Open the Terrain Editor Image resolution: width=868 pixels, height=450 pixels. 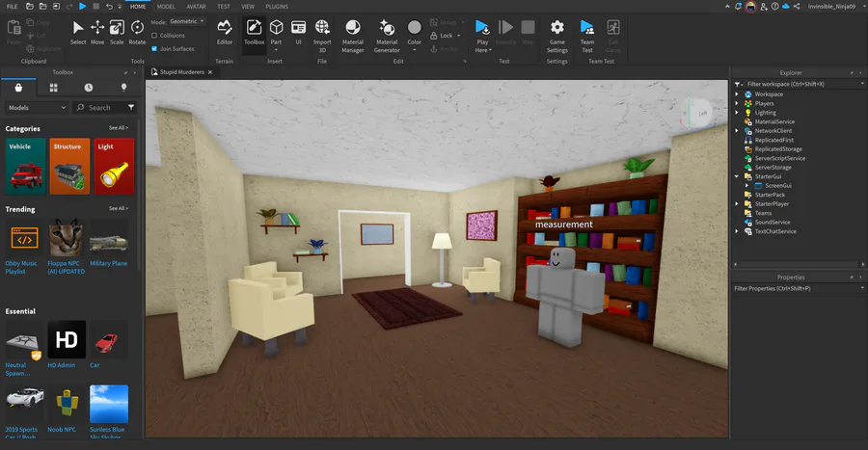(x=224, y=33)
